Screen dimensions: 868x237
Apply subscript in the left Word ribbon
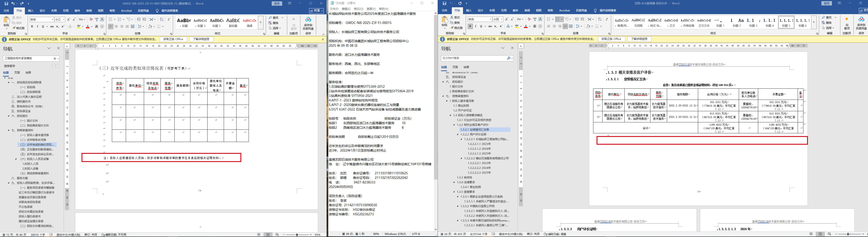pyautogui.click(x=58, y=26)
